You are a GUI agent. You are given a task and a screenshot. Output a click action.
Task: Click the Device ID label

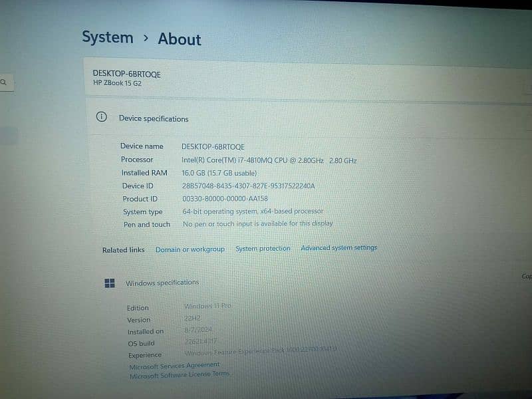pyautogui.click(x=138, y=186)
